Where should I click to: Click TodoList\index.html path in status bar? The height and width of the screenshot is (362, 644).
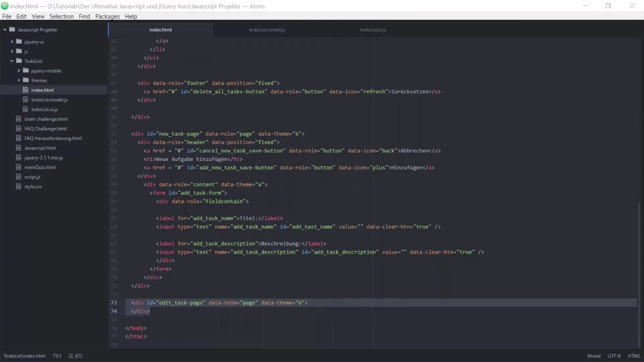(24, 356)
